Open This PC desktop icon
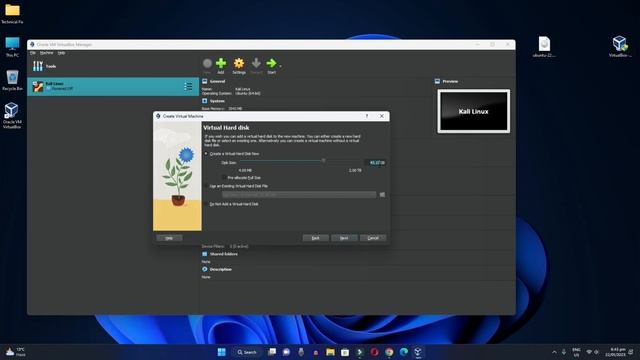 (12, 47)
